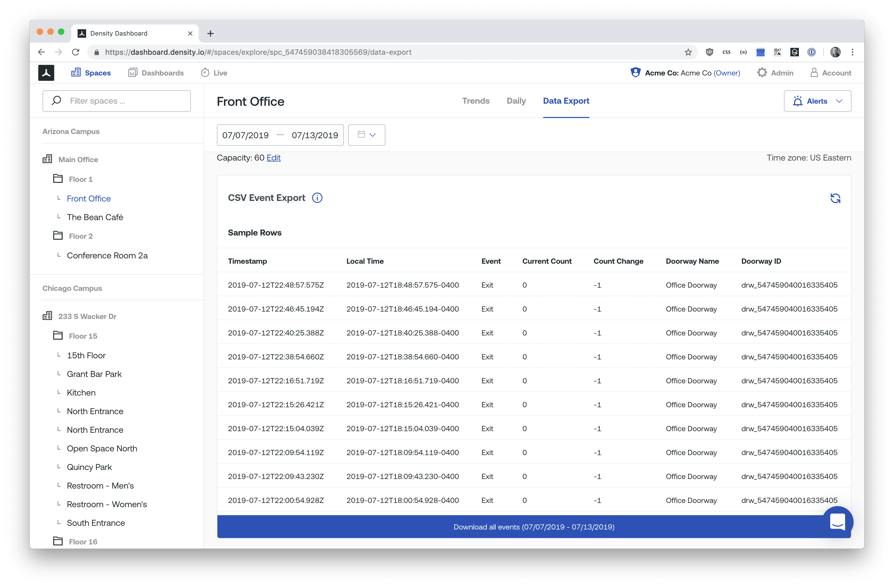Open the Alerts dropdown

point(817,101)
